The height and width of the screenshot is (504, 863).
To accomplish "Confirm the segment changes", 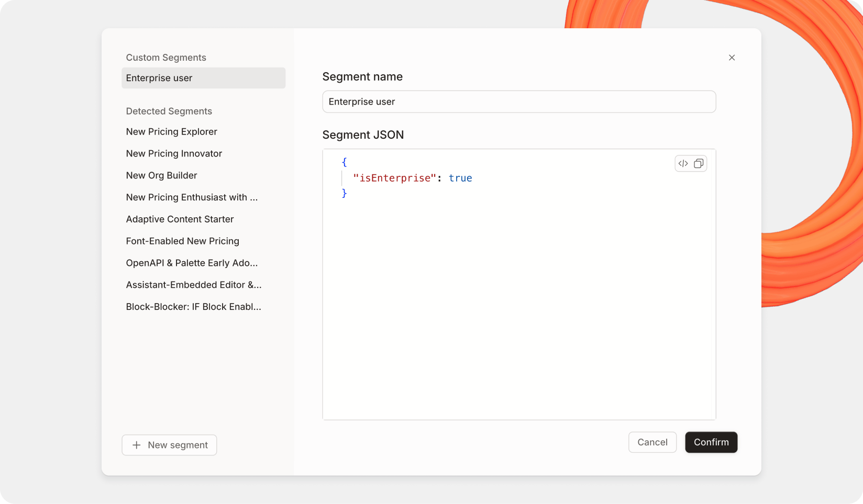I will coord(711,442).
